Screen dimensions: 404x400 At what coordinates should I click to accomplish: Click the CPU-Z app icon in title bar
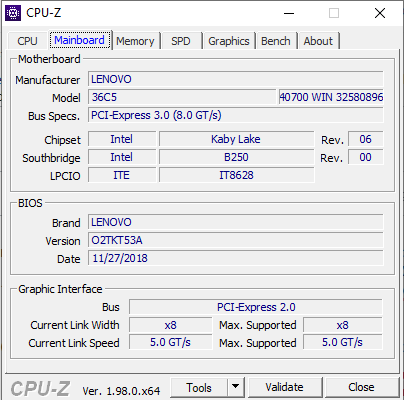(x=13, y=13)
